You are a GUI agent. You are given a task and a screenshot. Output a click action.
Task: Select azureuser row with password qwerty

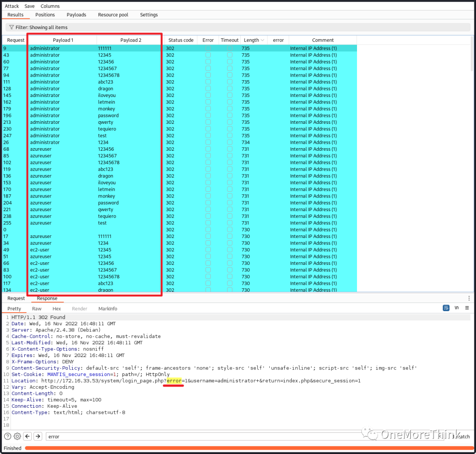point(179,209)
